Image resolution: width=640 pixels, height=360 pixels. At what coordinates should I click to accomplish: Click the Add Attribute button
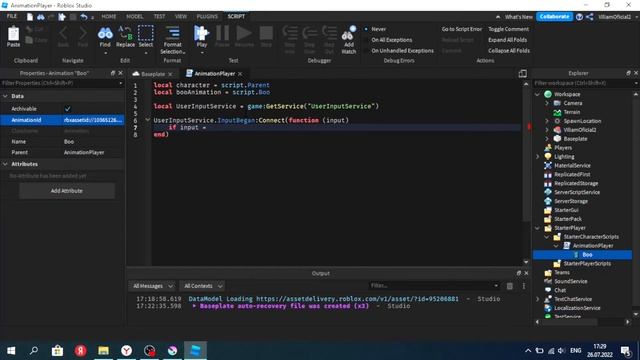(67, 191)
